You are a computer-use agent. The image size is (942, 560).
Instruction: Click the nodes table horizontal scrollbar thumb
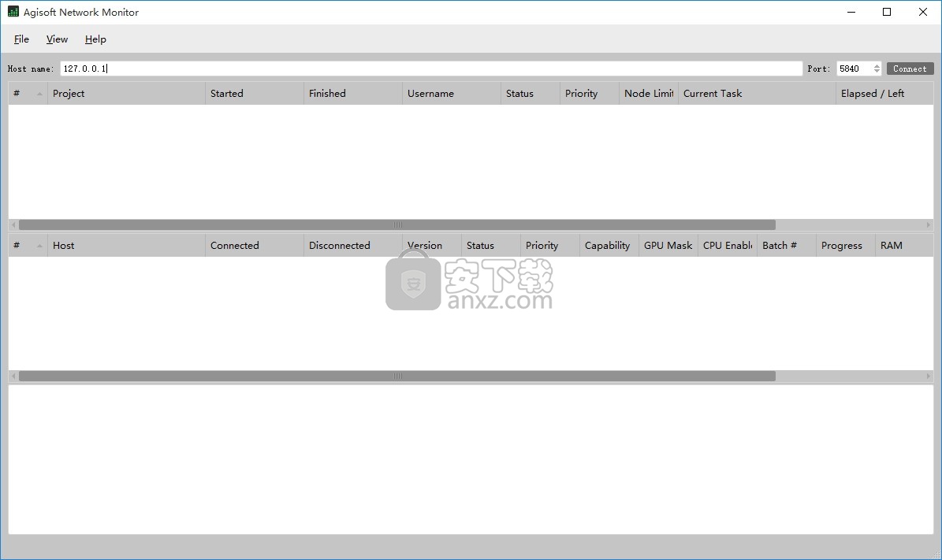(397, 376)
